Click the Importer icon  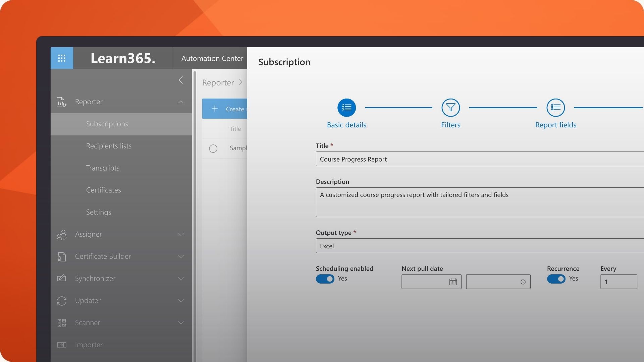coord(62,345)
